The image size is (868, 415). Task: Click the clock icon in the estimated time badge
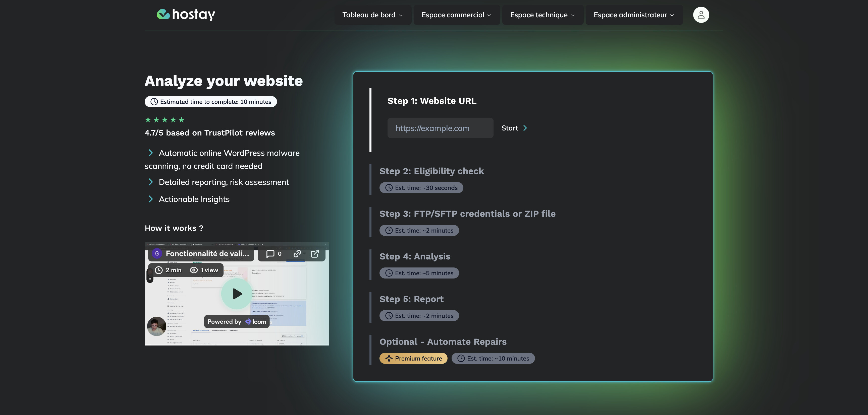[154, 102]
